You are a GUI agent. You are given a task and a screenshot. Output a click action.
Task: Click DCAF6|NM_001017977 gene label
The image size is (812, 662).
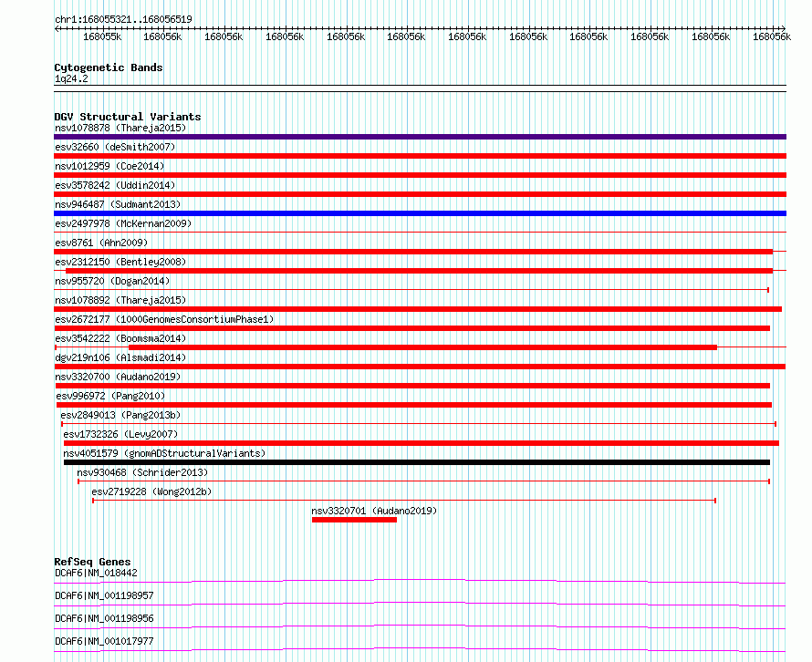click(x=104, y=641)
